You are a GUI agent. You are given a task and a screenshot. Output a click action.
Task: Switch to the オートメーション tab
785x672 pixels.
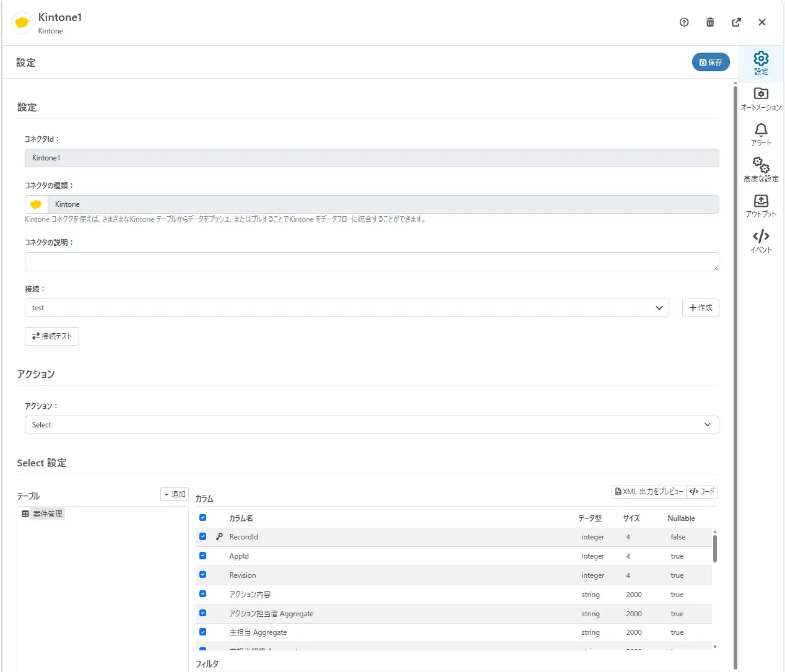(761, 99)
